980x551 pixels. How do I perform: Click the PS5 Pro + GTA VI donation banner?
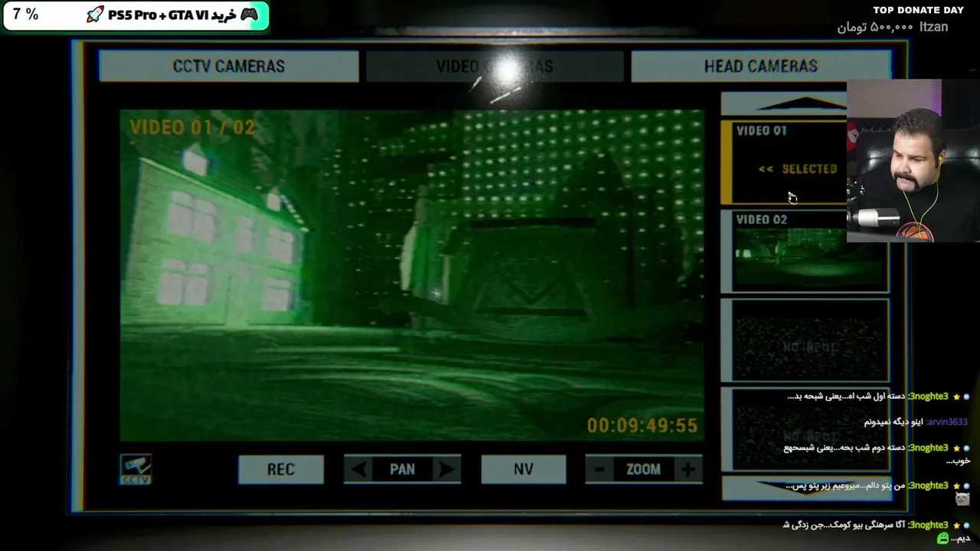click(136, 16)
